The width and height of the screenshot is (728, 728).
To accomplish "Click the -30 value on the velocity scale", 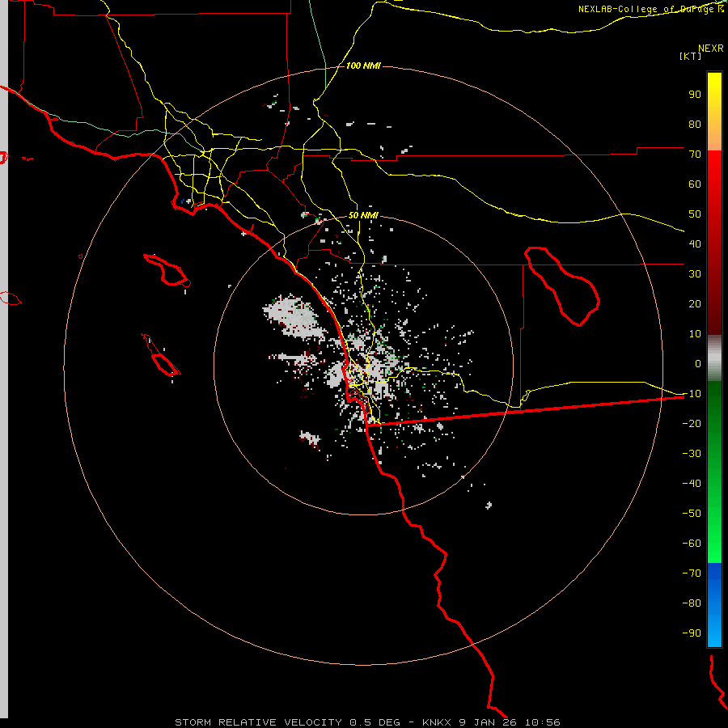I will pyautogui.click(x=692, y=454).
